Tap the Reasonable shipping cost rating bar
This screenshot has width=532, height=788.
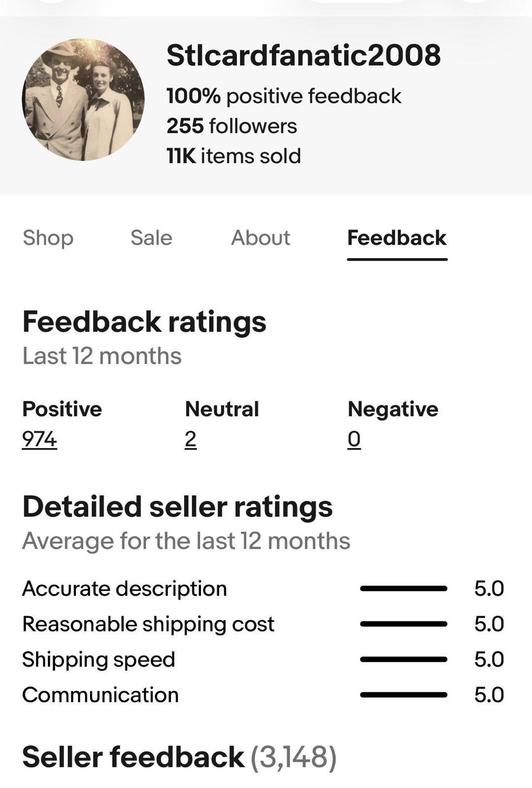tap(403, 624)
